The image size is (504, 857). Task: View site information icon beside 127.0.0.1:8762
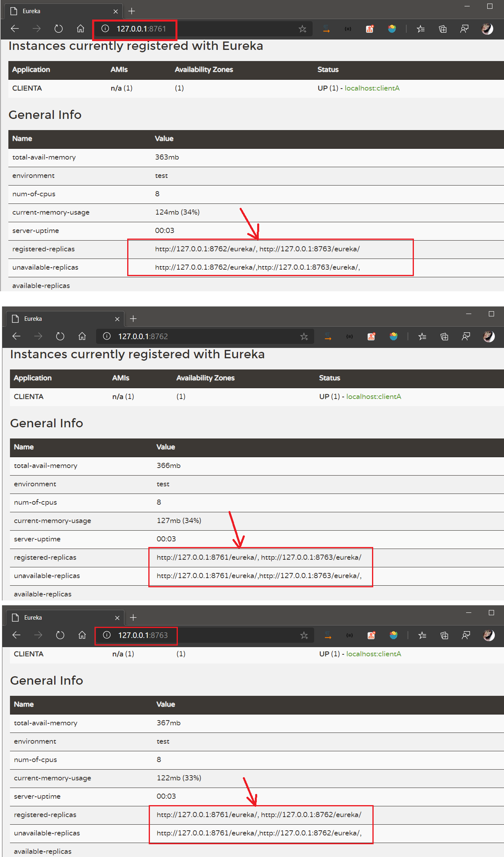[107, 336]
